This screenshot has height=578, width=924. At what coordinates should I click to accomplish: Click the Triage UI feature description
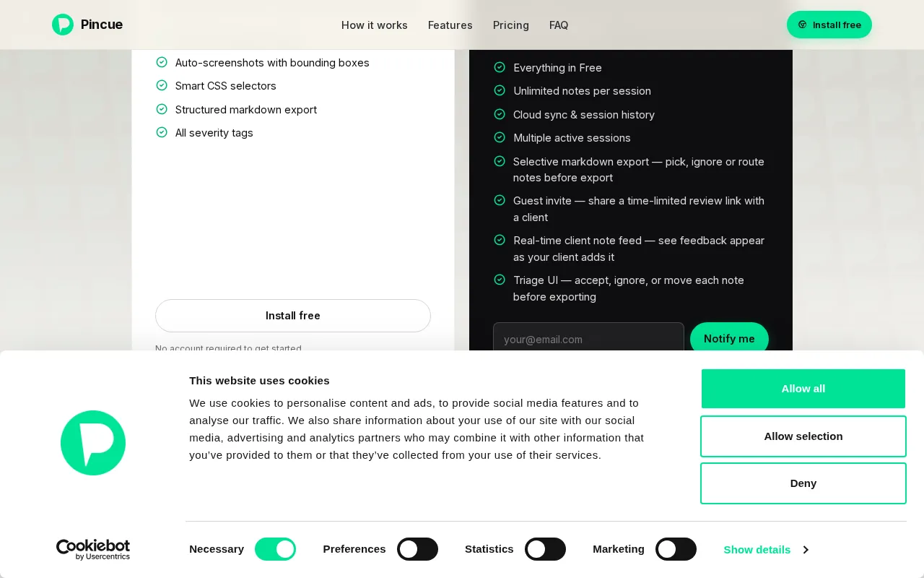(629, 288)
